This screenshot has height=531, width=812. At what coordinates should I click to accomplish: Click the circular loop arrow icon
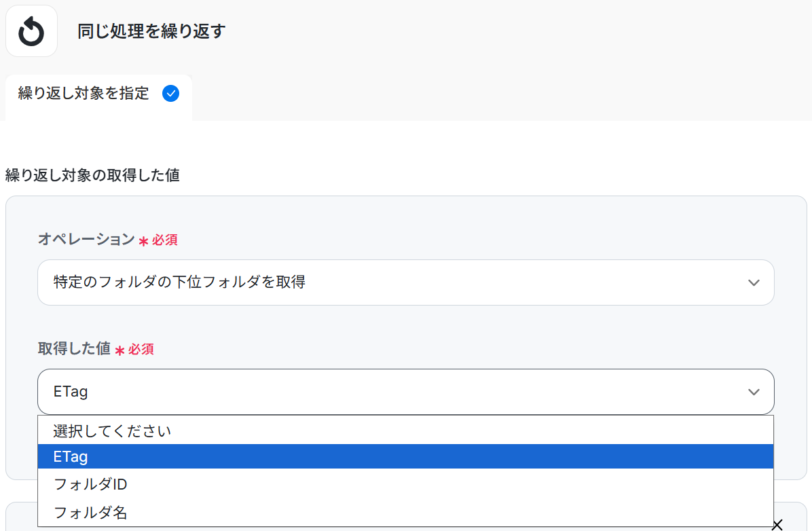tap(31, 31)
